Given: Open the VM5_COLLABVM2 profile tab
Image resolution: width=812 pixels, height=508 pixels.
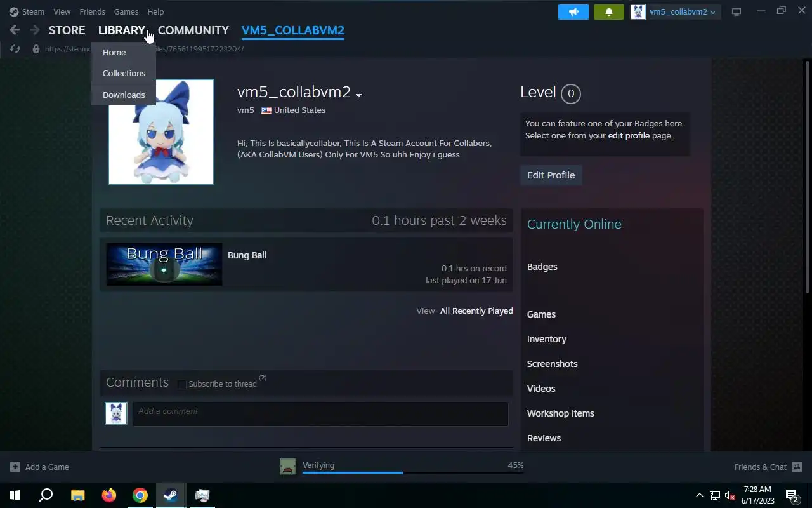Looking at the screenshot, I should (x=293, y=30).
